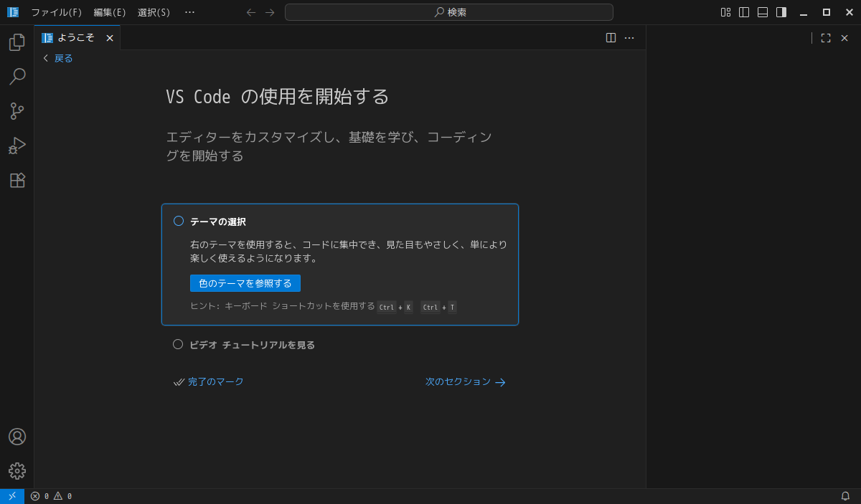Viewport: 861px width, 504px height.
Task: Close the ようこそ tab
Action: click(x=110, y=38)
